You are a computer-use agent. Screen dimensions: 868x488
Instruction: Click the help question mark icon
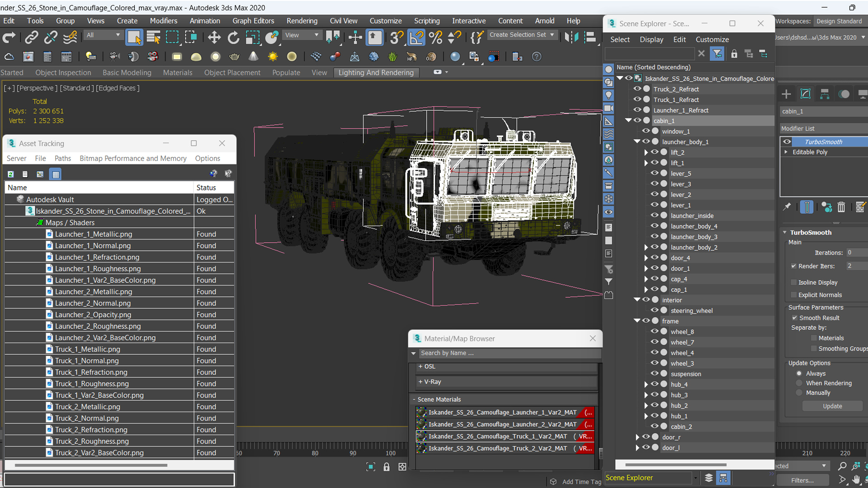(x=537, y=57)
